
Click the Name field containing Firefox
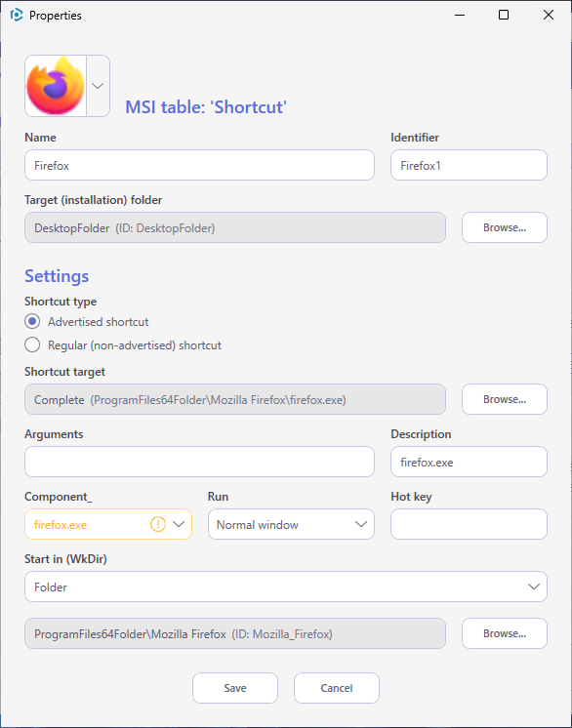coord(200,165)
